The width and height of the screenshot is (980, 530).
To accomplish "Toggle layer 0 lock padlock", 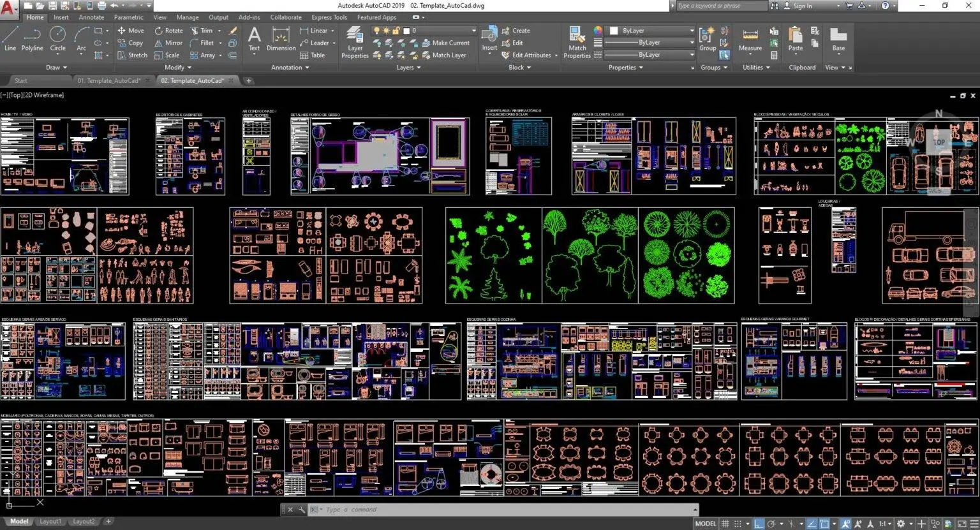I will (x=396, y=31).
